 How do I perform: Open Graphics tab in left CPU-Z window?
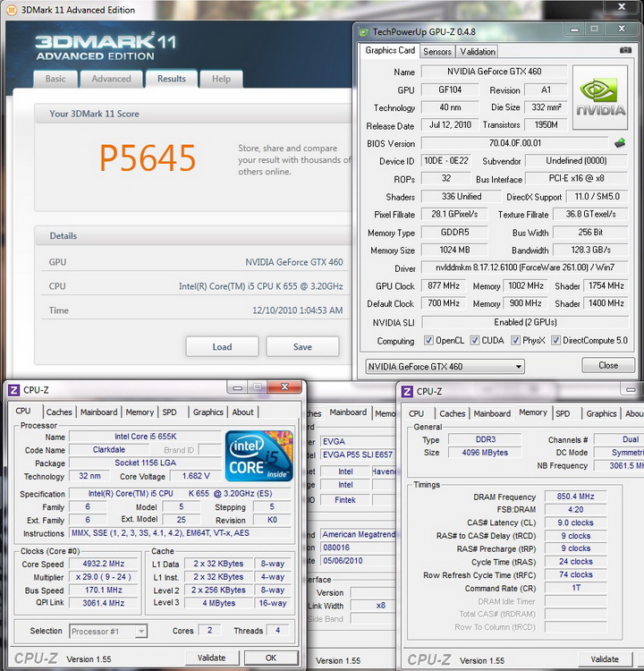(x=208, y=412)
